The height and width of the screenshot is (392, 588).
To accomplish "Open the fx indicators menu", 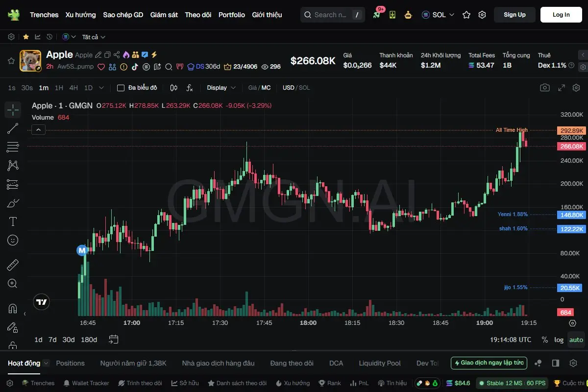I will pyautogui.click(x=190, y=88).
